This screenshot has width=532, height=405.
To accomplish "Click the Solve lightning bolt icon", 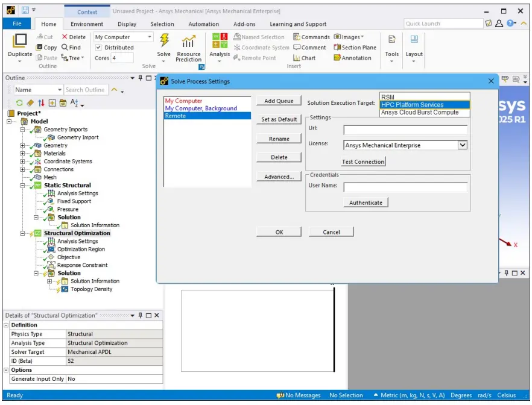I will tap(165, 40).
